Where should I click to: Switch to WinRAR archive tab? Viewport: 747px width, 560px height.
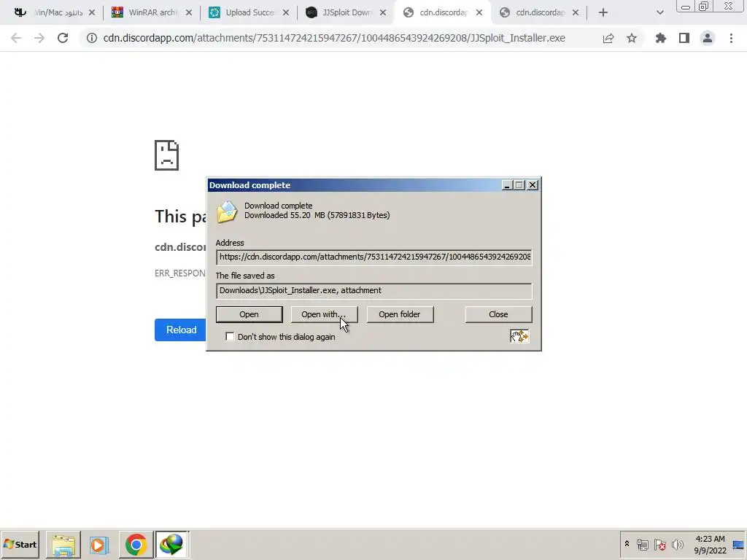tap(152, 13)
